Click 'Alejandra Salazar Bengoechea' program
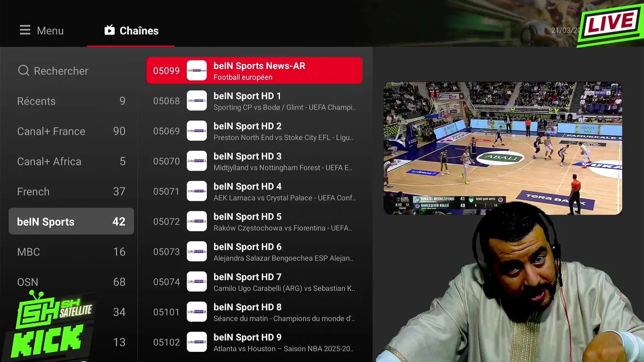The height and width of the screenshot is (362, 644). click(x=283, y=258)
